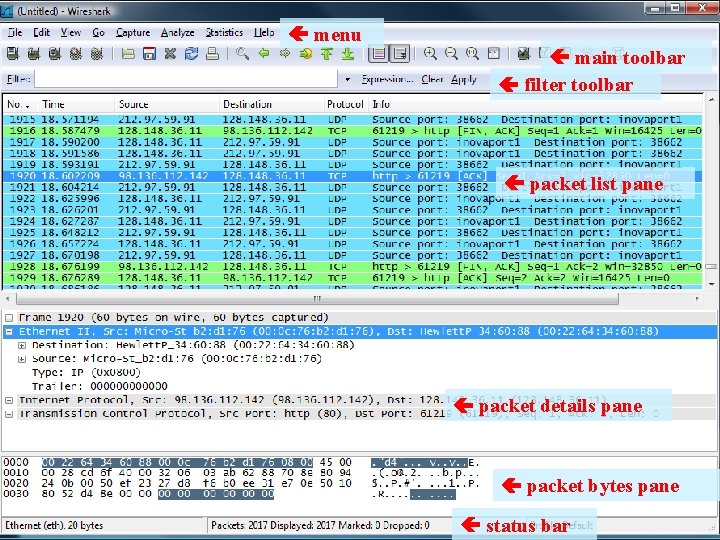Viewport: 720px width, 540px height.
Task: Reload the current capture file
Action: (x=191, y=54)
